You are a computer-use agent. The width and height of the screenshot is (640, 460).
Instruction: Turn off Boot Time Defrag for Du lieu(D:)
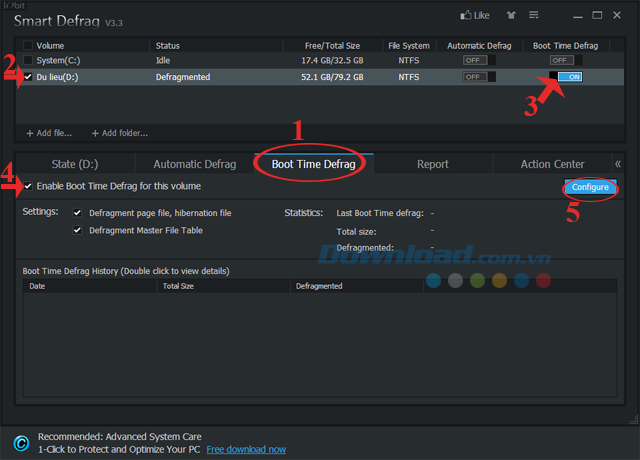point(566,77)
